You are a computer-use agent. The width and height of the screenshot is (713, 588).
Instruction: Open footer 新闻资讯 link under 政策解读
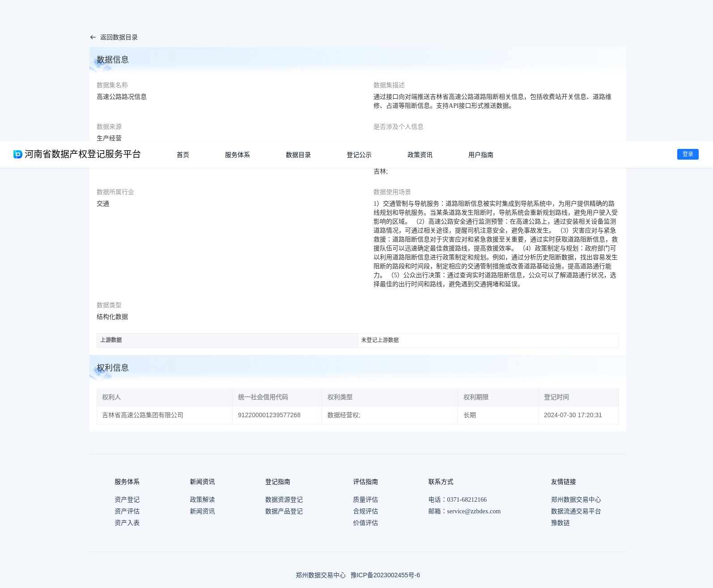coord(202,511)
